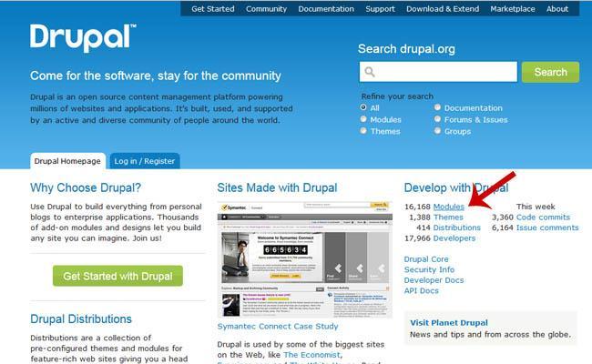Click the 6,164 comments count
This screenshot has width=592, height=364.
coord(503,227)
